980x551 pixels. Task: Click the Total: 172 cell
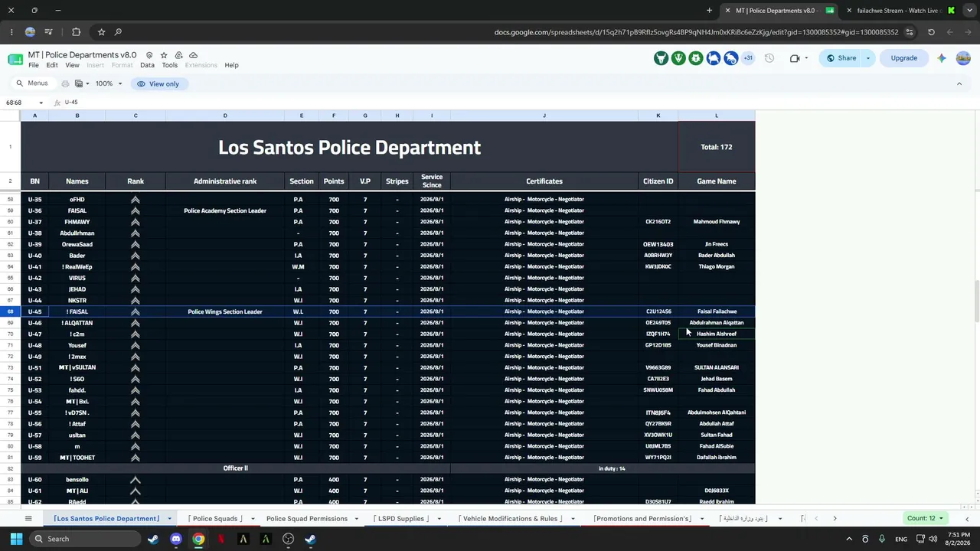[x=717, y=147]
